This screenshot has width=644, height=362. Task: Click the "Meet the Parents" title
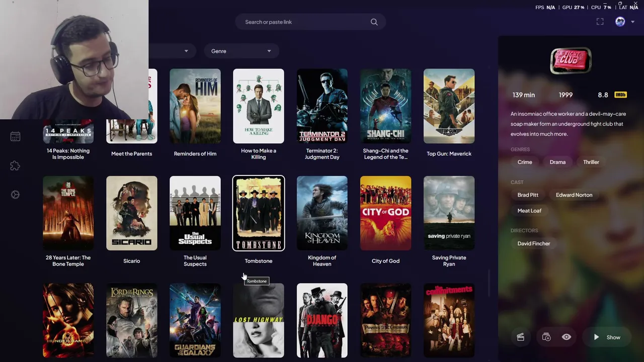tap(132, 154)
